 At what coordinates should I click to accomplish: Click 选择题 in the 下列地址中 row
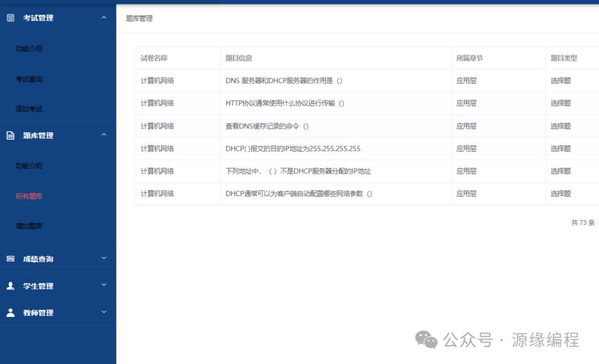(x=561, y=171)
